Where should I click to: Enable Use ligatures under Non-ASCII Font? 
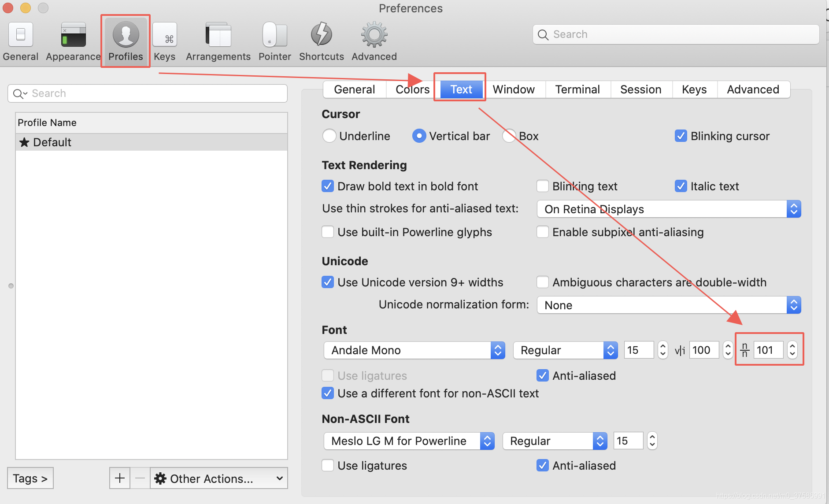pyautogui.click(x=327, y=465)
